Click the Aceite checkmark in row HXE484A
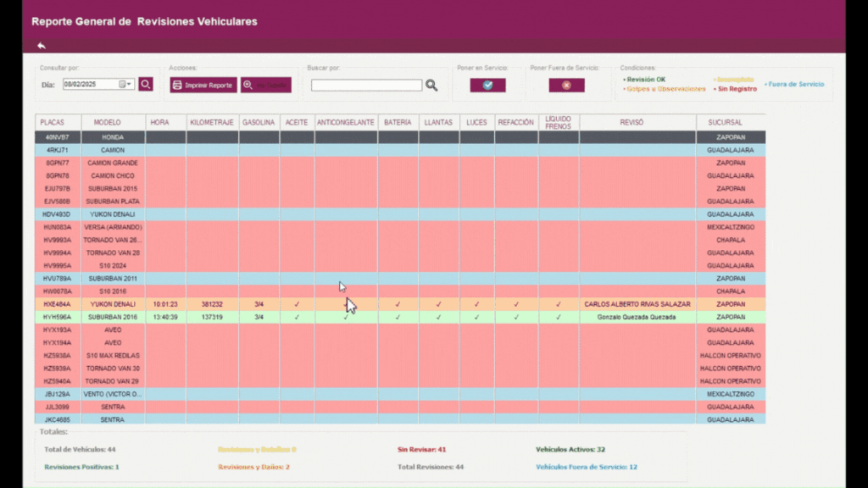 tap(297, 304)
